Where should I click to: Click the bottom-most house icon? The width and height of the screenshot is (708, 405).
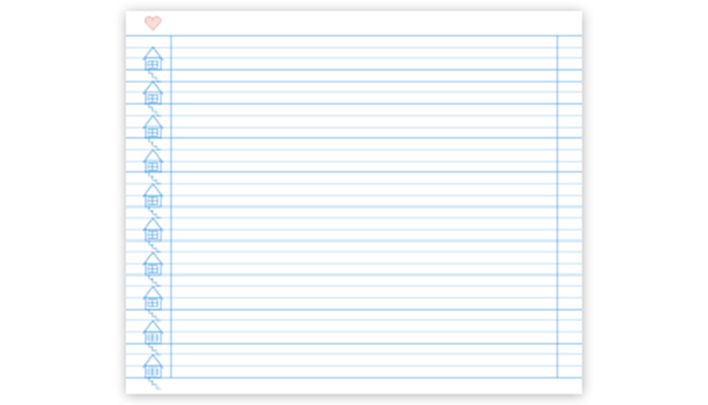coord(153,366)
